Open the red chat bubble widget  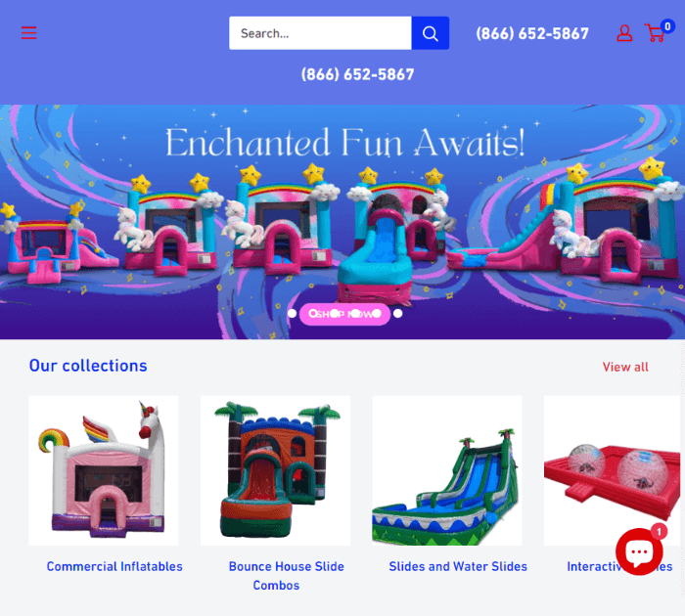(x=639, y=551)
